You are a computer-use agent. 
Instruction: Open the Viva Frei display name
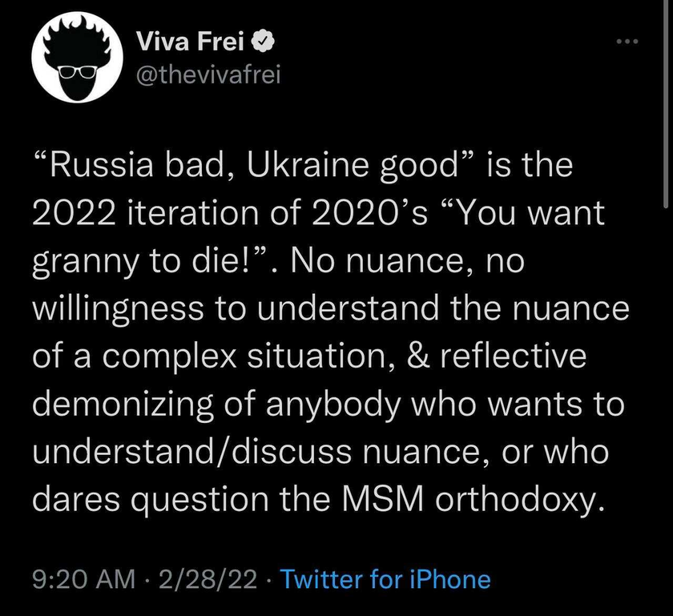[191, 42]
